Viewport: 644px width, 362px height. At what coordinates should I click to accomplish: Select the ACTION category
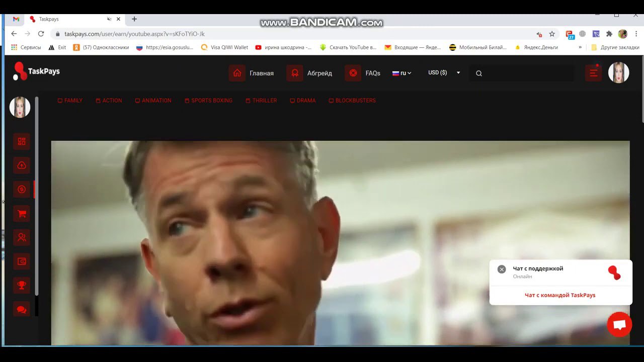109,101
